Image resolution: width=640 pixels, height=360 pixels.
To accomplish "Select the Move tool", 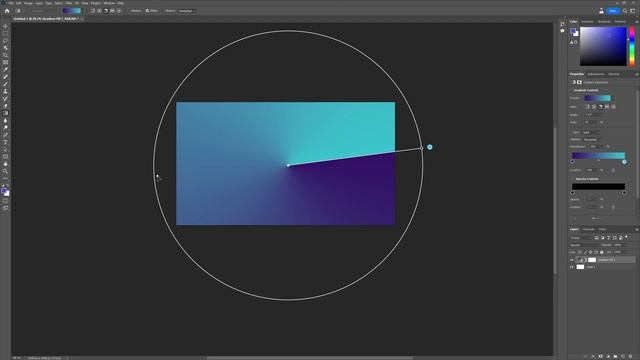I will pos(5,26).
